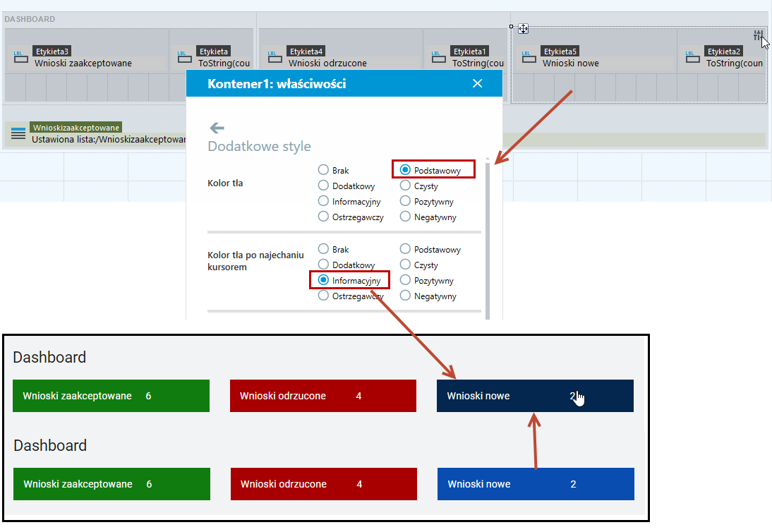The image size is (772, 532).
Task: Click the LBL icon of Etykieta2
Action: point(693,57)
